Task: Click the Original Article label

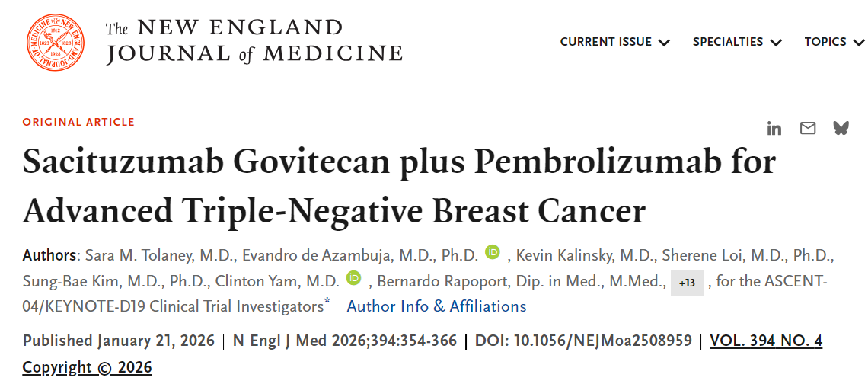Action: point(78,122)
